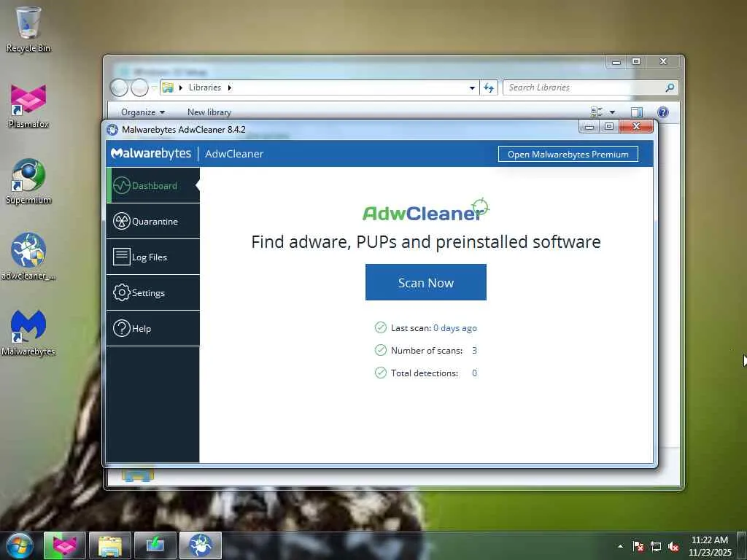Click the '0 days ago' value

(455, 327)
